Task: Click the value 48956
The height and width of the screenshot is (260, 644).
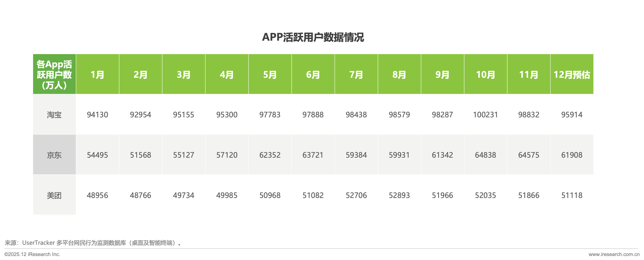Action: click(x=98, y=195)
